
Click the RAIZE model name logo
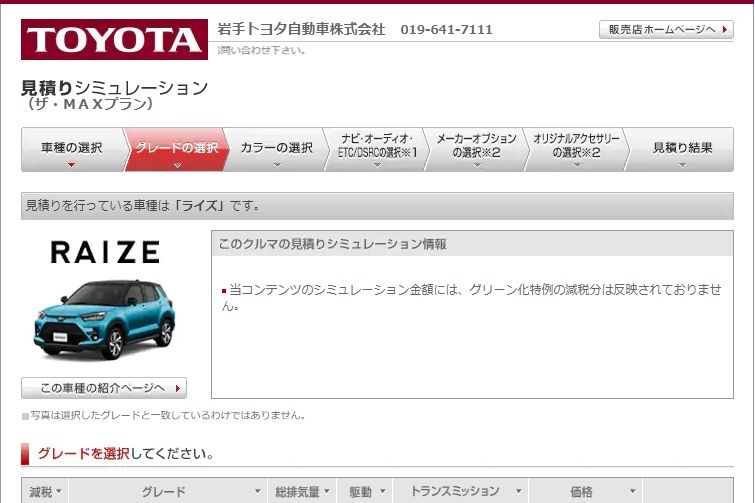tap(105, 252)
